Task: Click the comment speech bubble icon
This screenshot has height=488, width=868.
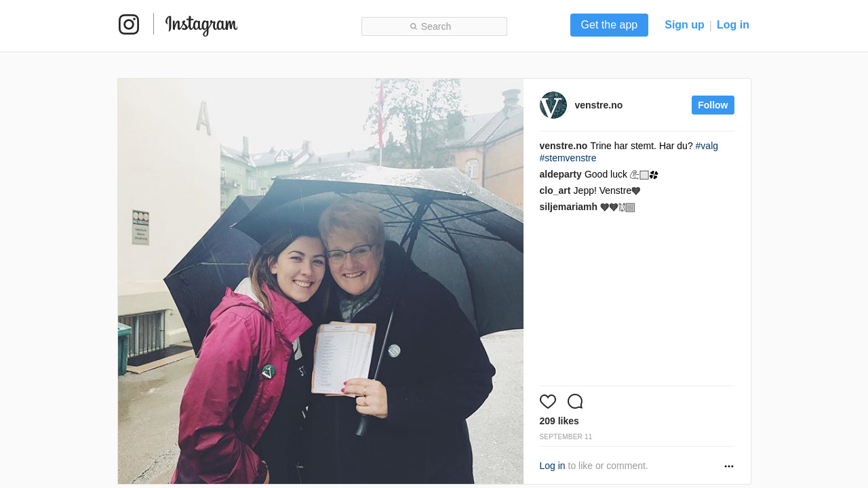Action: coord(575,401)
